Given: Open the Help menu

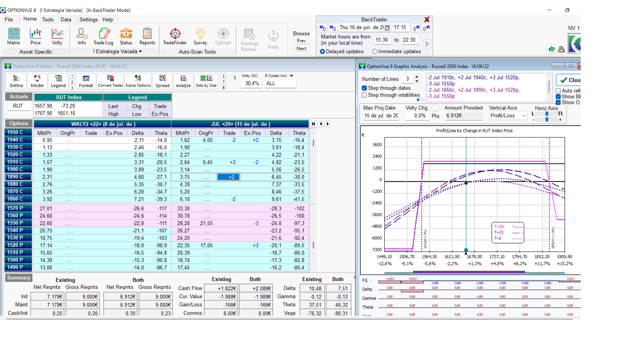Looking at the screenshot, I should [x=108, y=19].
